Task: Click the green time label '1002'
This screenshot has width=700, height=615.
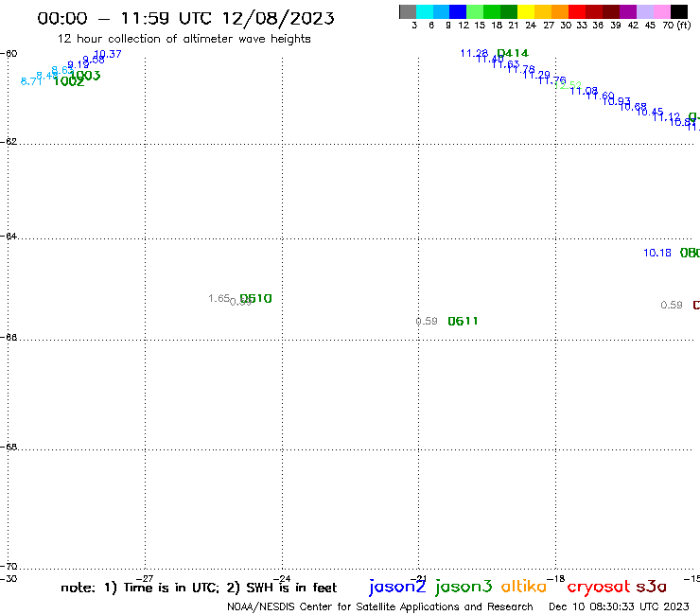Action: (68, 81)
